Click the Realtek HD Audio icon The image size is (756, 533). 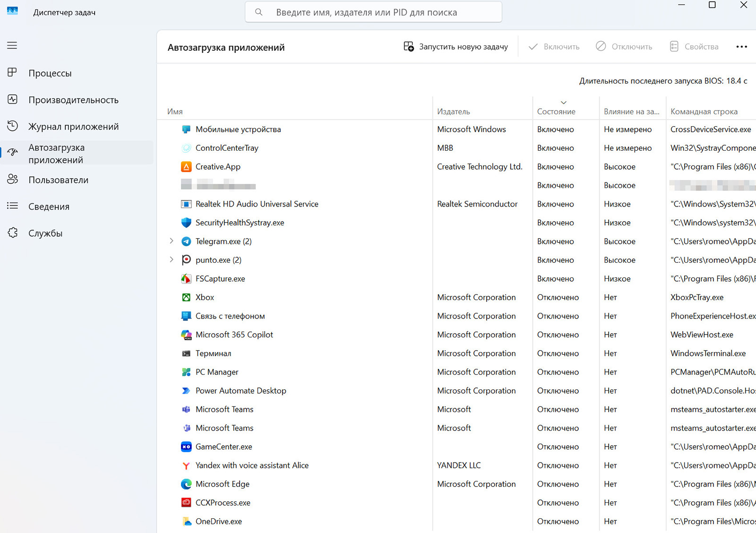(x=186, y=204)
